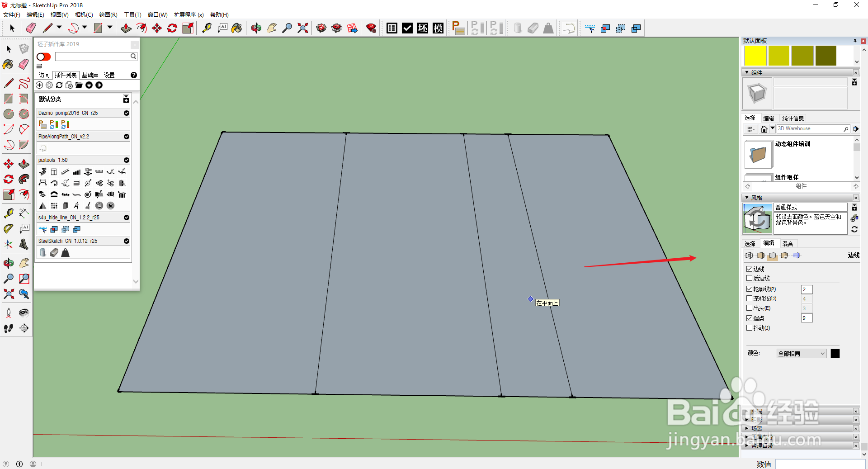Open the shape tool dropdown arrow
Image resolution: width=868 pixels, height=469 pixels.
[x=110, y=28]
